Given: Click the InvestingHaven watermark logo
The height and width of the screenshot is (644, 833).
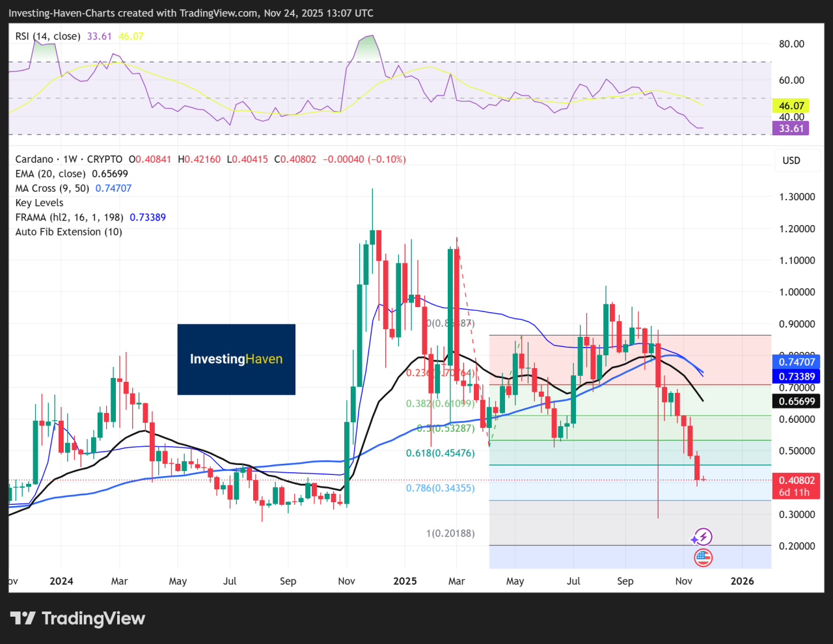Looking at the screenshot, I should pyautogui.click(x=236, y=359).
